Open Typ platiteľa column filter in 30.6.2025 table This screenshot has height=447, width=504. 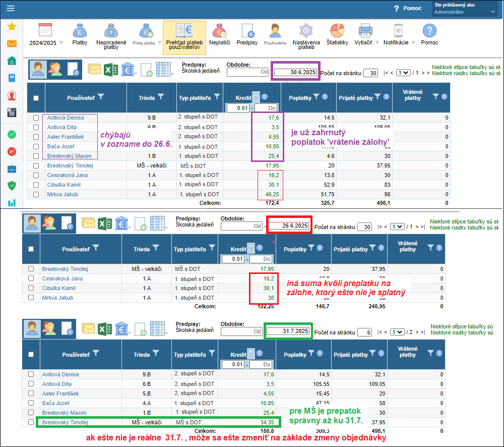click(217, 96)
